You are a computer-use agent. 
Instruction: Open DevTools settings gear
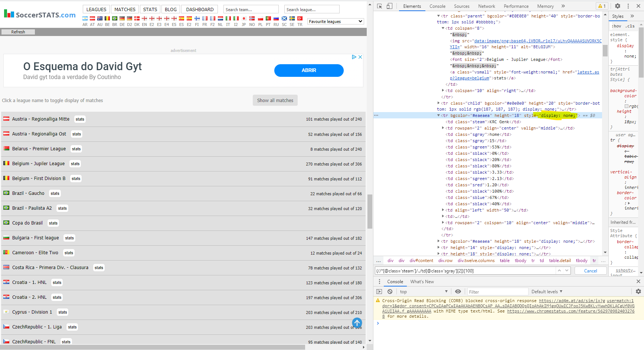tap(617, 6)
